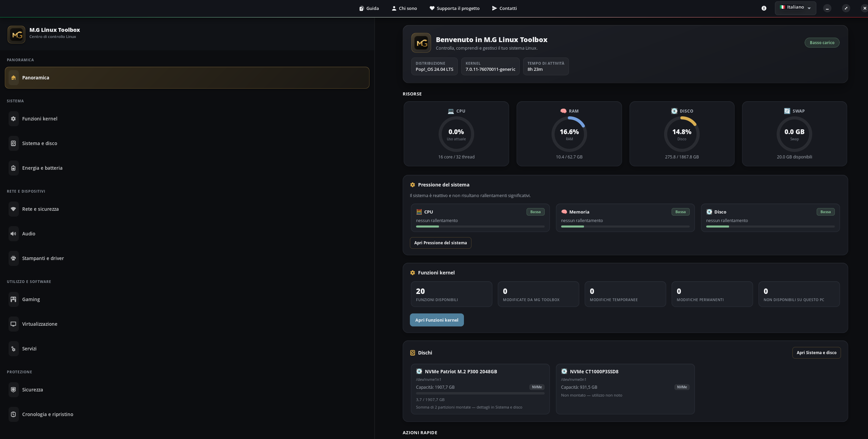Click Apri Pressione del sistema button
The height and width of the screenshot is (439, 868).
pyautogui.click(x=441, y=243)
